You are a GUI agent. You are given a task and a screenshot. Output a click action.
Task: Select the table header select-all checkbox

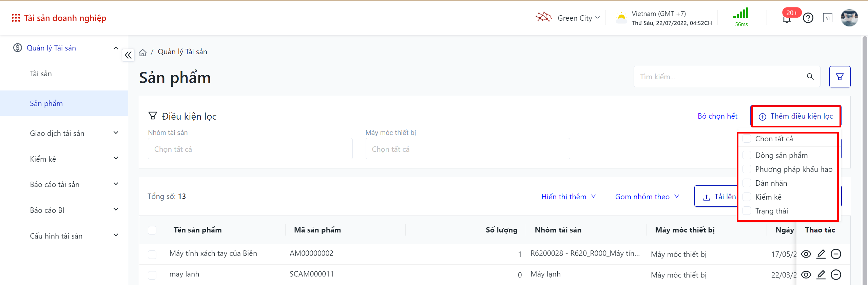click(152, 230)
